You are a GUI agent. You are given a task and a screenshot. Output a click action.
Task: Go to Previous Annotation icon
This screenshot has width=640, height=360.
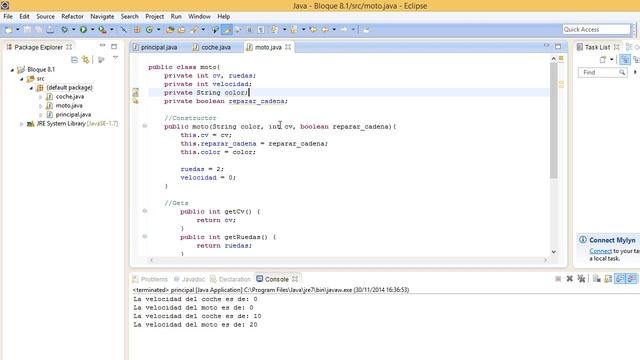coord(293,30)
